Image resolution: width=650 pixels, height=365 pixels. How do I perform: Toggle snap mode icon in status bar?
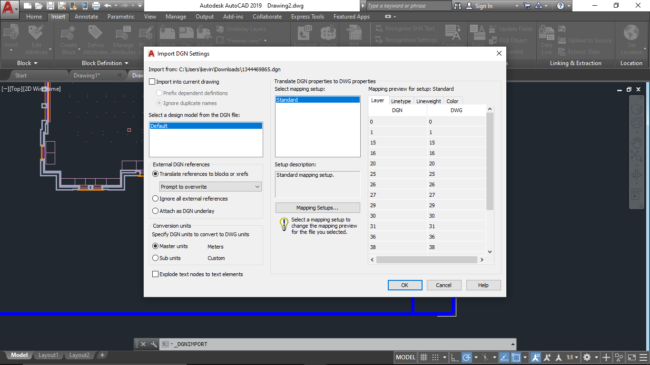435,357
